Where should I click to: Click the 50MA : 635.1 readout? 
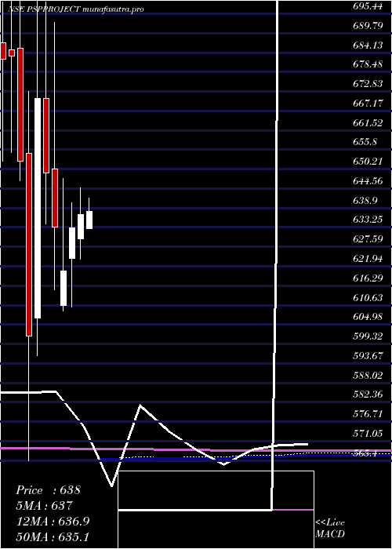click(54, 537)
